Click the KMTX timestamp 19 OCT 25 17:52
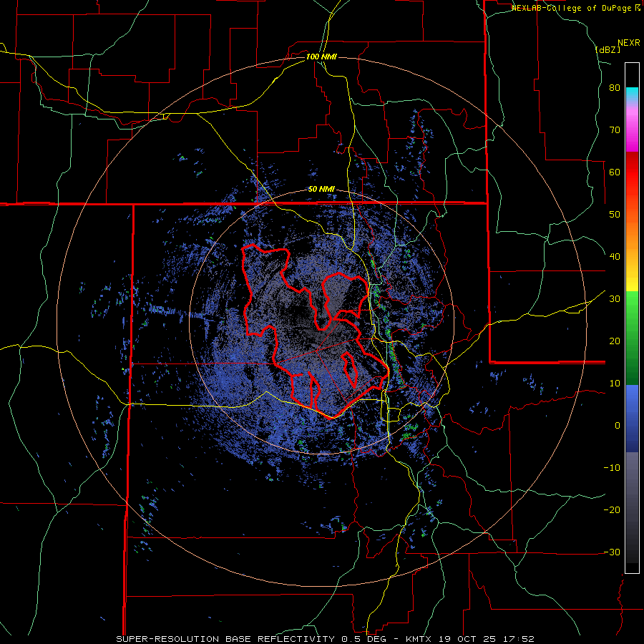Image resolution: width=644 pixels, height=644 pixels. 470,639
